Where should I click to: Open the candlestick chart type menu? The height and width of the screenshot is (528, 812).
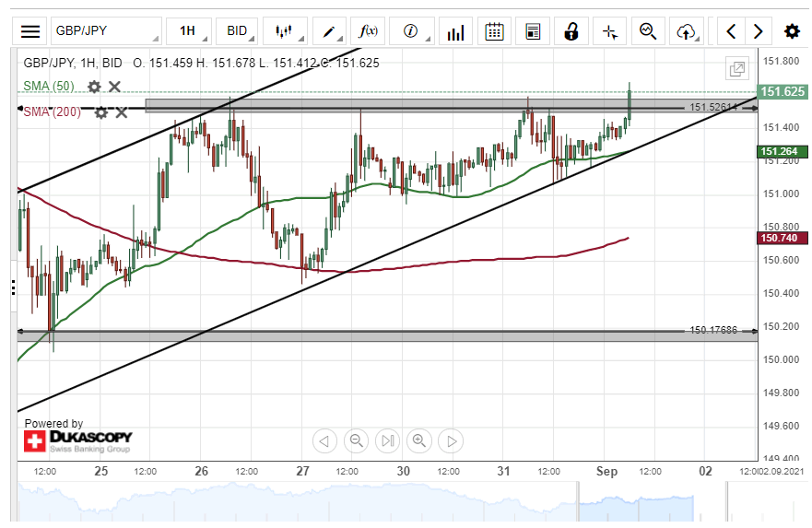[x=285, y=31]
